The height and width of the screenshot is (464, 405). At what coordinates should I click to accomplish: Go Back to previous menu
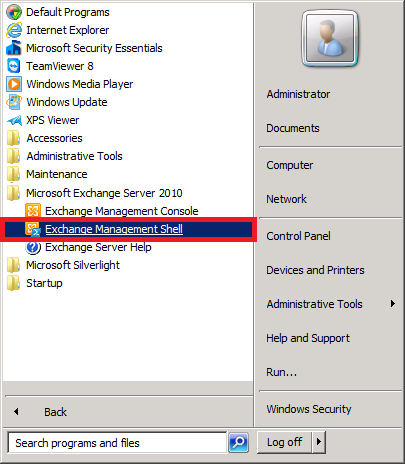coord(55,412)
